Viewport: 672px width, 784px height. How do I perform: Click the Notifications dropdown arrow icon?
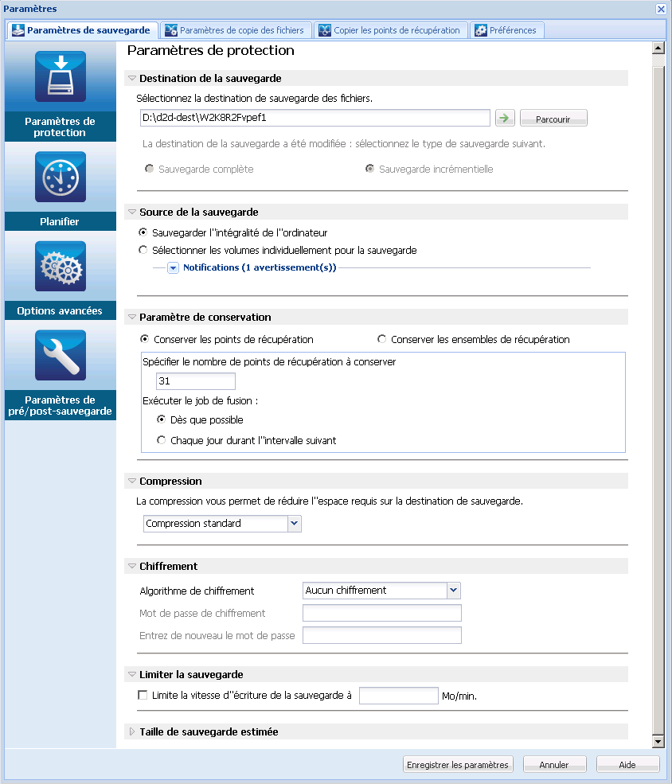pos(173,268)
